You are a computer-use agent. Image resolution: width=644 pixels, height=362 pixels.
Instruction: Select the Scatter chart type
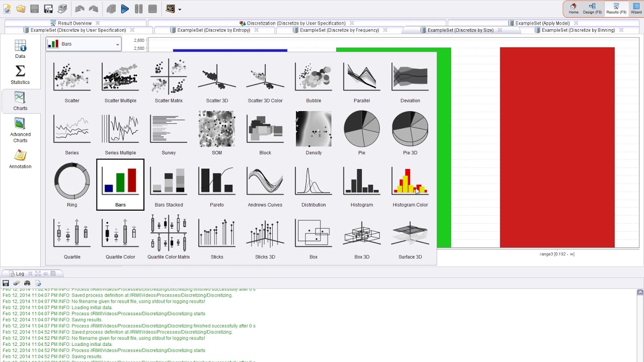point(72,81)
